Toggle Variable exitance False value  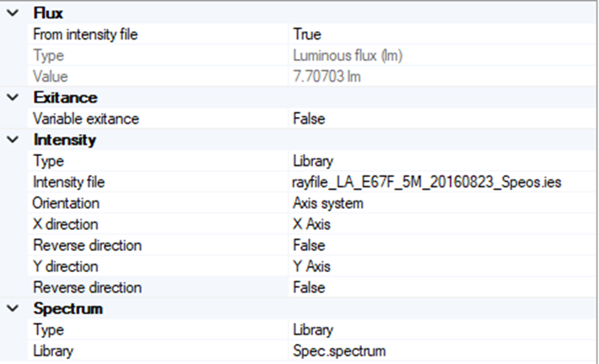(309, 119)
